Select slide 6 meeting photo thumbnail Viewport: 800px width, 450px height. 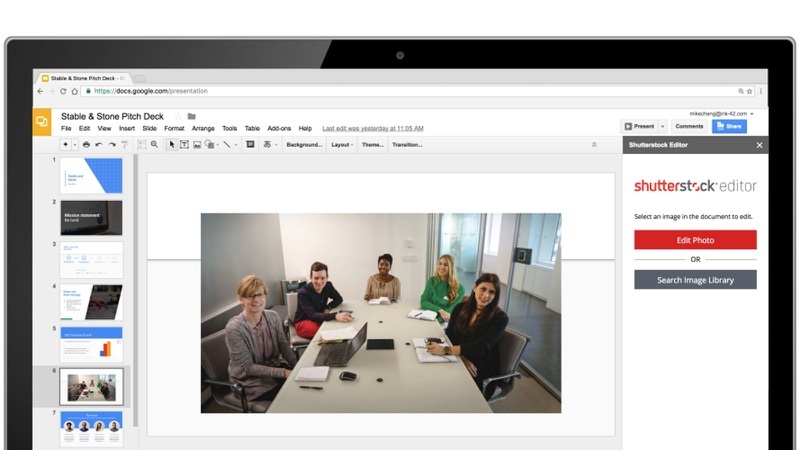(x=91, y=387)
